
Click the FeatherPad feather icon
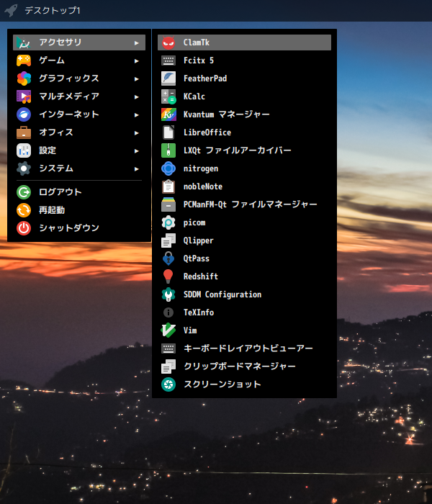(x=168, y=78)
